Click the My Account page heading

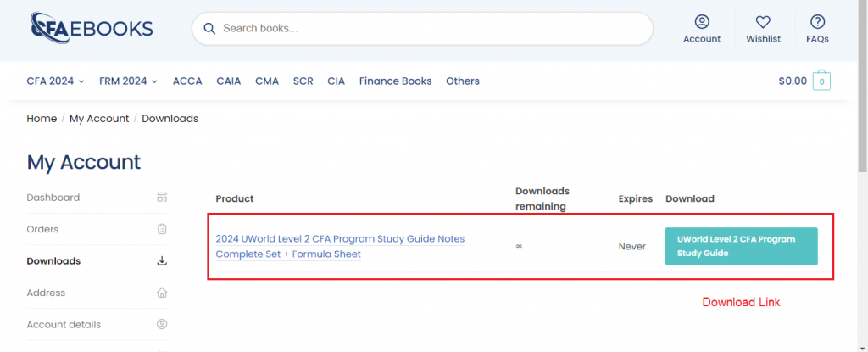pyautogui.click(x=84, y=162)
